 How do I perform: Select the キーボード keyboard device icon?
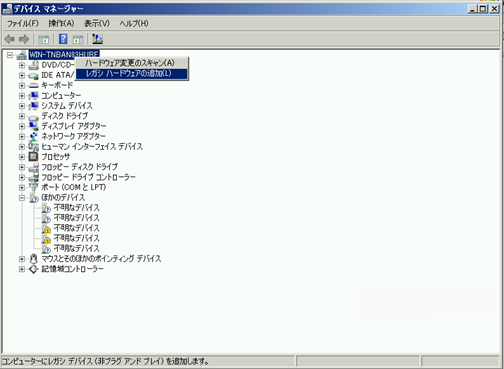(33, 85)
